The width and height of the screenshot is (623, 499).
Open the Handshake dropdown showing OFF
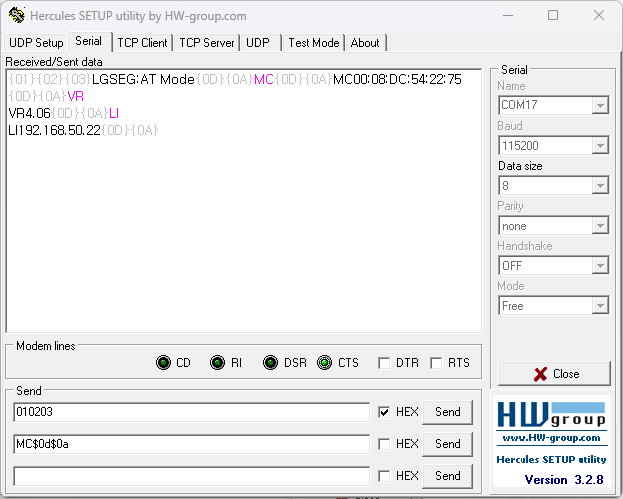point(600,265)
